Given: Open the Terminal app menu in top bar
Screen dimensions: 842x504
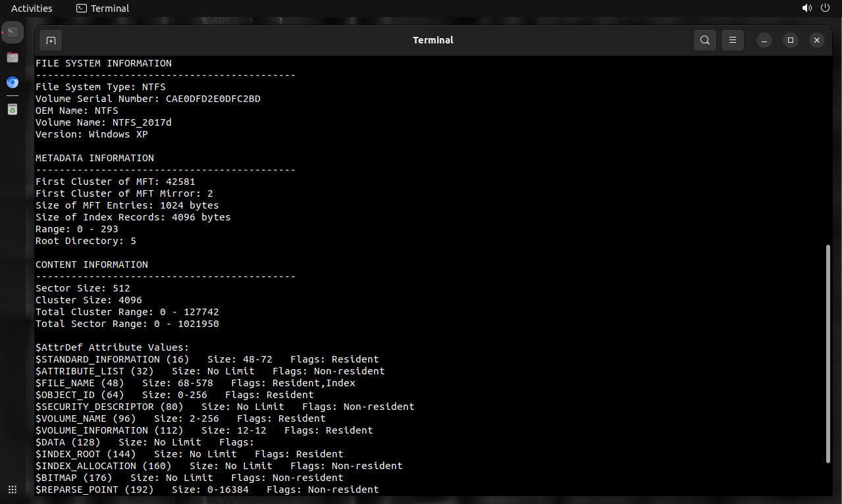Looking at the screenshot, I should coord(103,9).
